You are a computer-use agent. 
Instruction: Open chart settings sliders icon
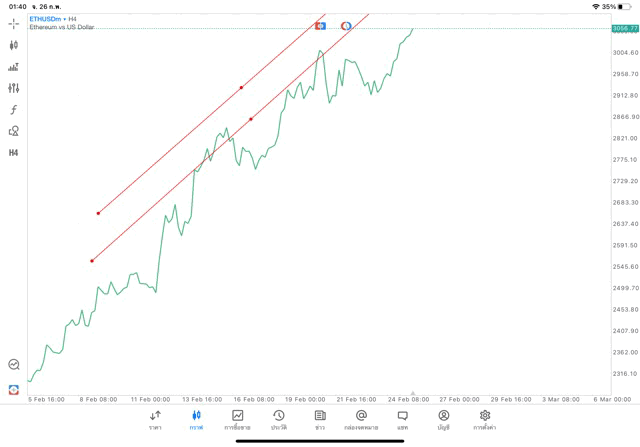pos(14,88)
